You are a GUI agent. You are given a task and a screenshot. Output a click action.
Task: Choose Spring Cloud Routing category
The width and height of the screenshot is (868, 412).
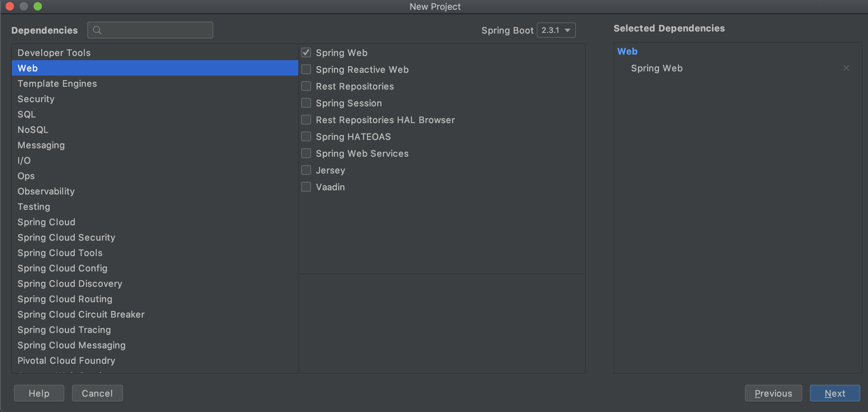[x=155, y=299]
